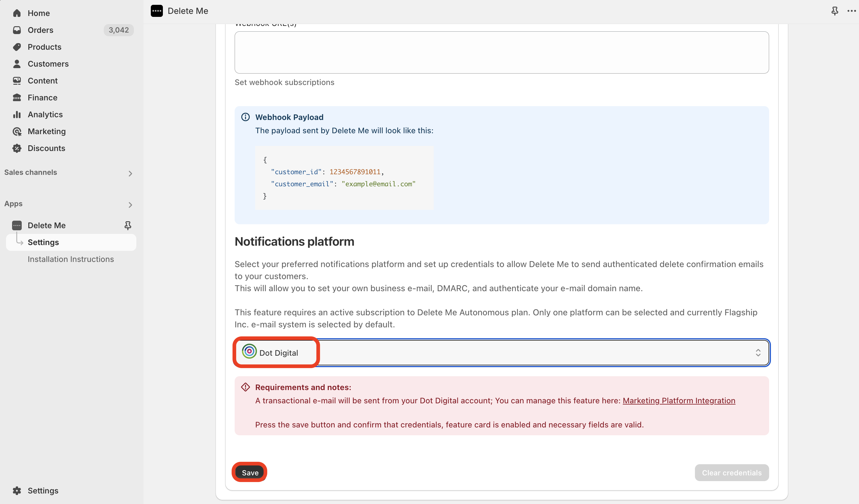Screen dimensions: 859x504
Task: Expand the Sales channels section
Action: tap(130, 173)
